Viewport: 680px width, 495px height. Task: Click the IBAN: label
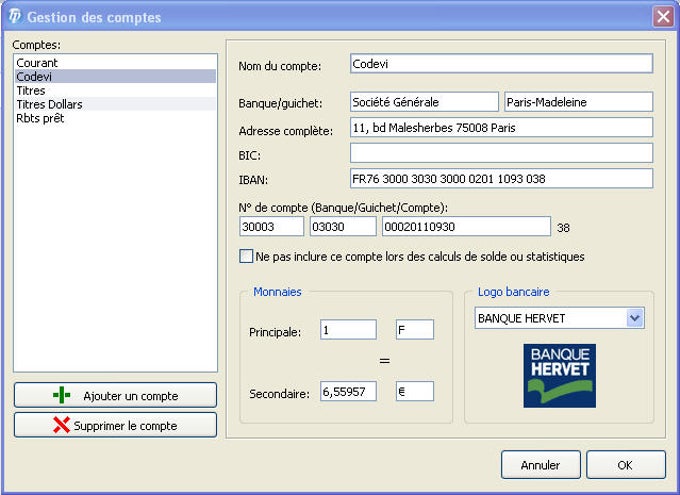[x=253, y=180]
